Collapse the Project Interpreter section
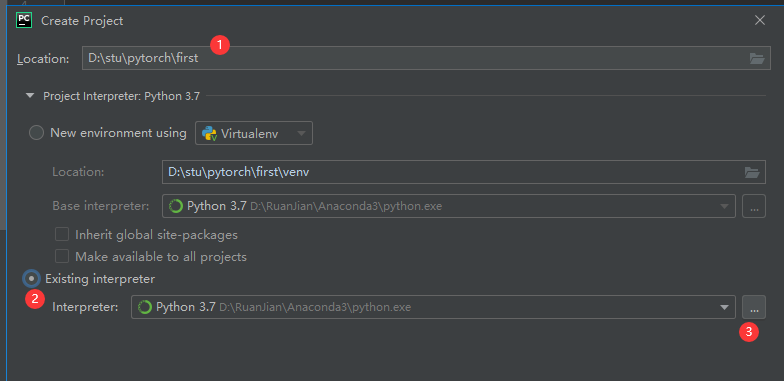 point(30,96)
